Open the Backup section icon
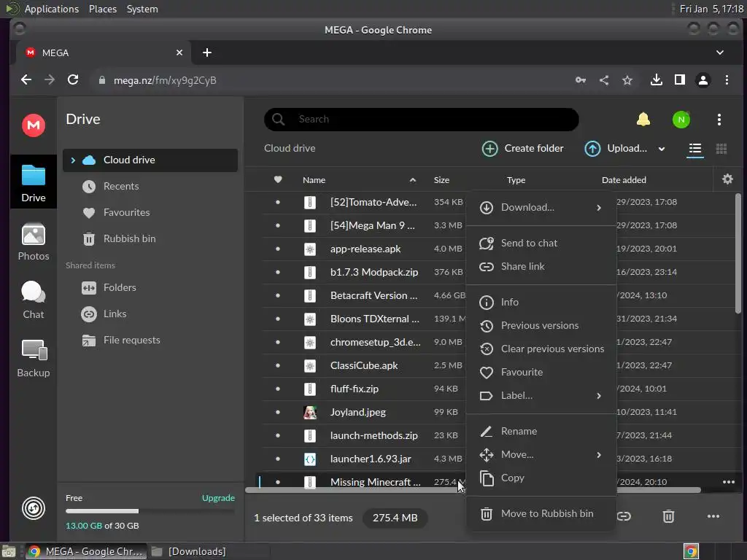Image resolution: width=747 pixels, height=560 pixels. click(x=34, y=359)
